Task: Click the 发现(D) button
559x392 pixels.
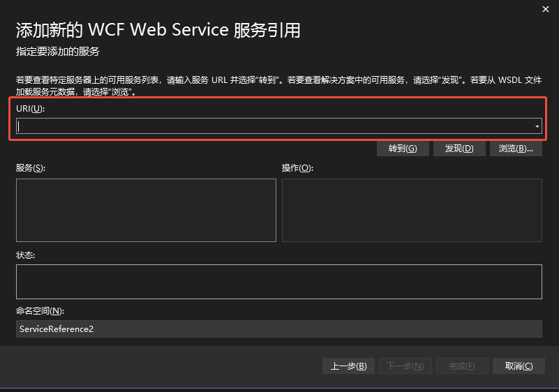Action: click(459, 149)
